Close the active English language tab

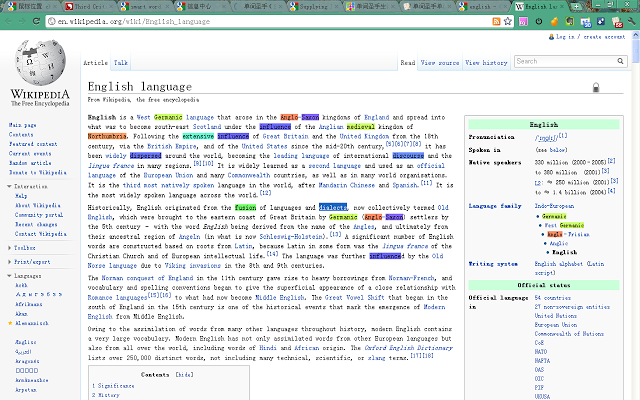click(x=563, y=7)
